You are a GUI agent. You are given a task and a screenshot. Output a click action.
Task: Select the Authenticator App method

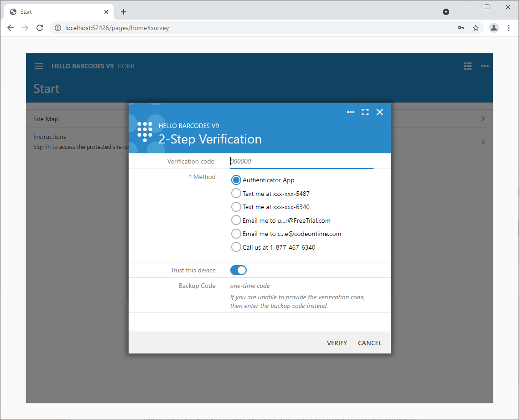point(236,180)
